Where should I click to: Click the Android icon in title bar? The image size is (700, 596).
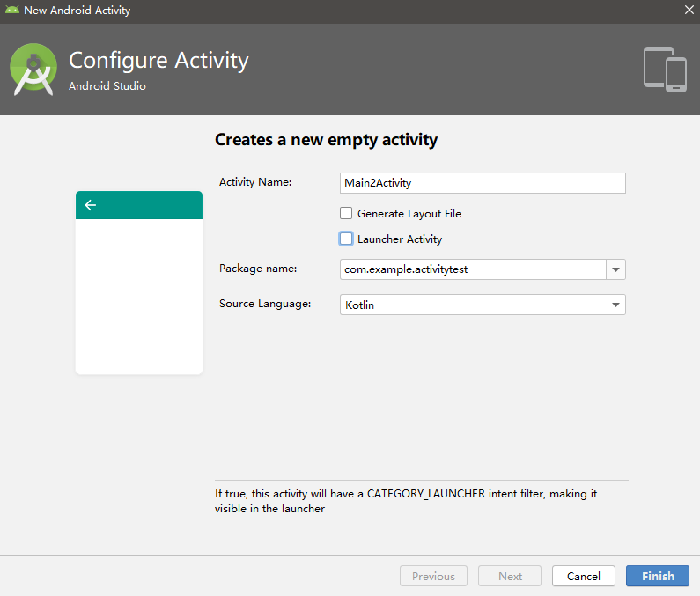click(12, 11)
